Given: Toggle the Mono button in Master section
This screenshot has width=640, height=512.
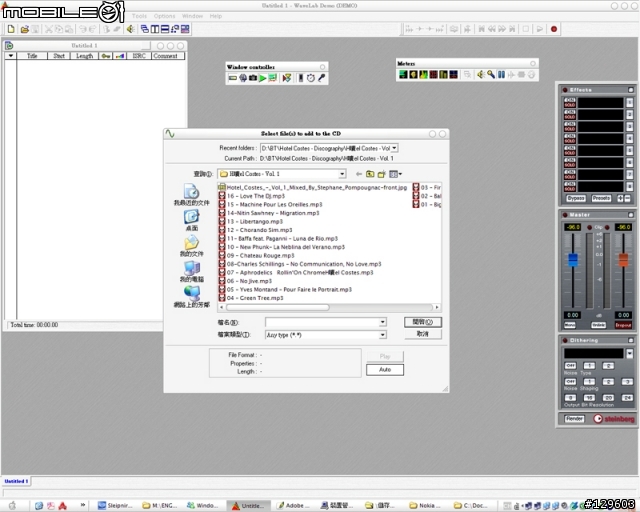Looking at the screenshot, I should (x=570, y=325).
